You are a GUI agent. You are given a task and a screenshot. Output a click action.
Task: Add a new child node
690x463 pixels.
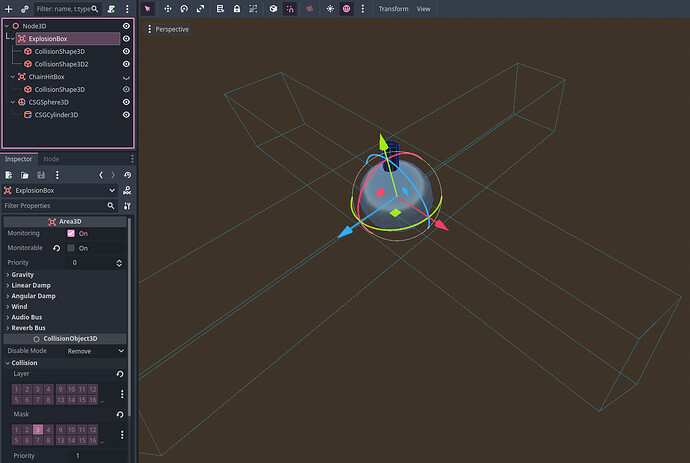[8, 9]
